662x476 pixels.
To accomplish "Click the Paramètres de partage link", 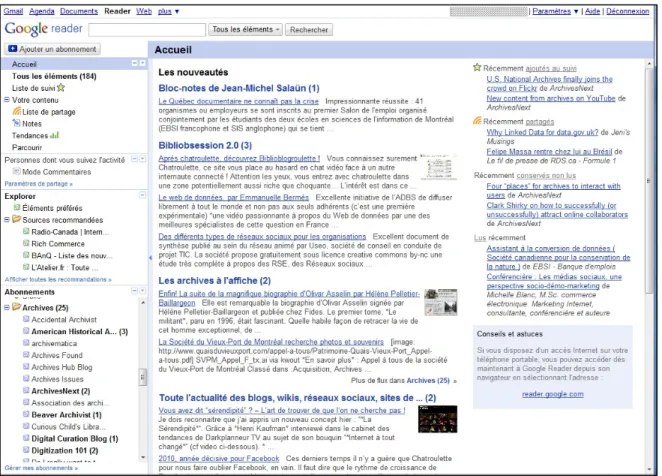I will coord(38,184).
